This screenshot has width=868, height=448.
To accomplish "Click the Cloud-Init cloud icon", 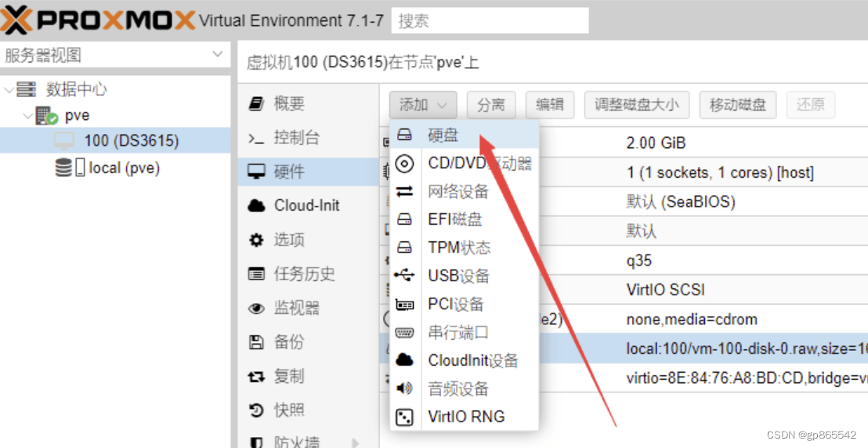I will tap(256, 206).
